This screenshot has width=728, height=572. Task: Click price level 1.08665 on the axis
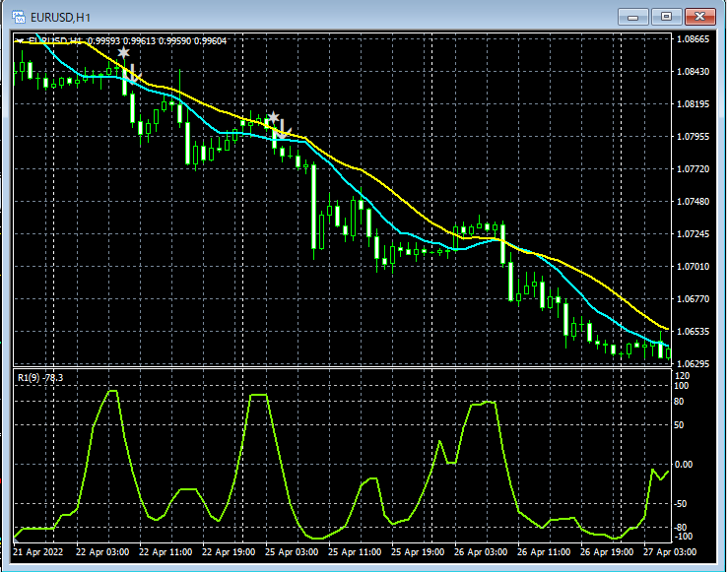[694, 39]
